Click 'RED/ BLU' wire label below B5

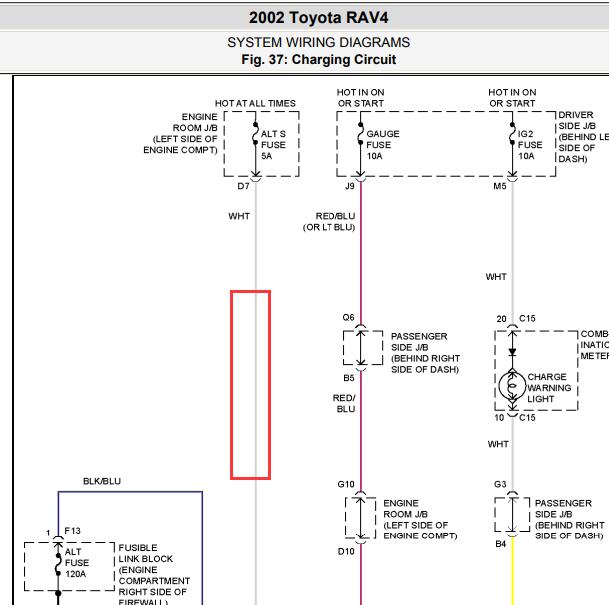pos(344,403)
